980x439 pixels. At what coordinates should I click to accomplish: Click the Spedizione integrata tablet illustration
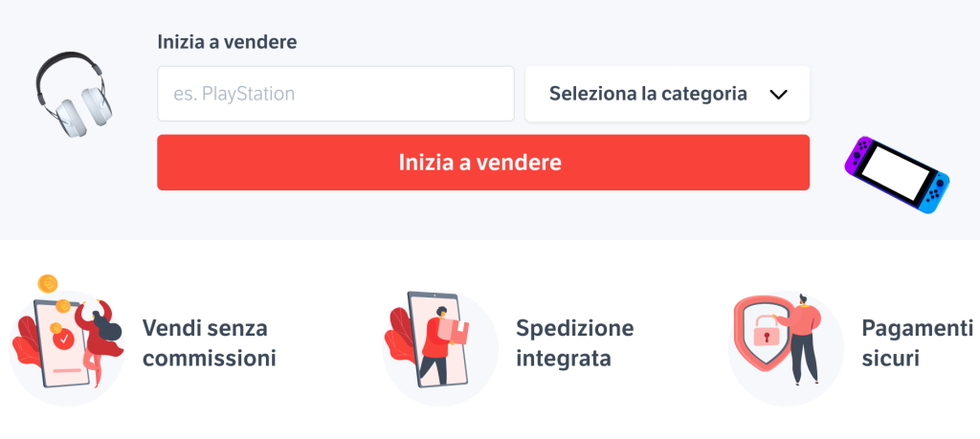pyautogui.click(x=440, y=348)
